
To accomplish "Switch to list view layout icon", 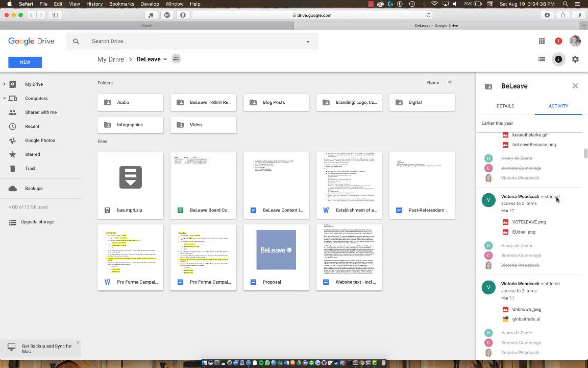I will click(542, 59).
